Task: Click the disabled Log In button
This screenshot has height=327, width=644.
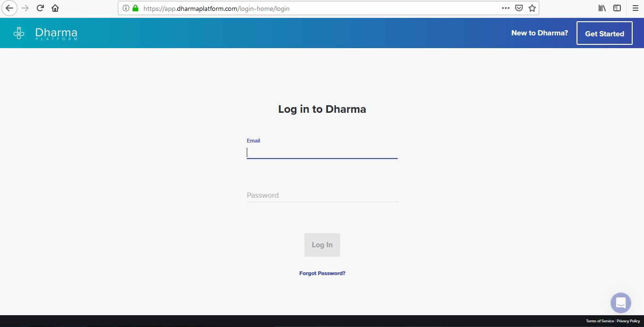Action: coord(322,245)
